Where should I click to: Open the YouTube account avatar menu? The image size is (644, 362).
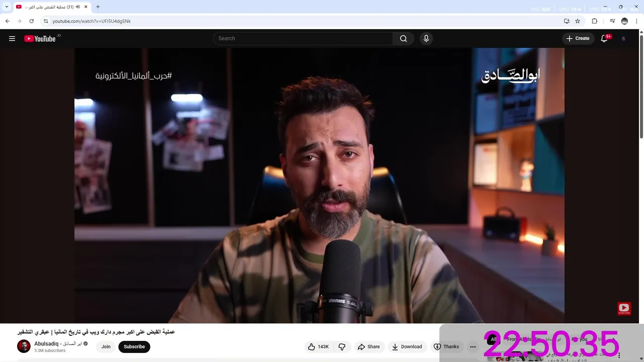click(624, 38)
